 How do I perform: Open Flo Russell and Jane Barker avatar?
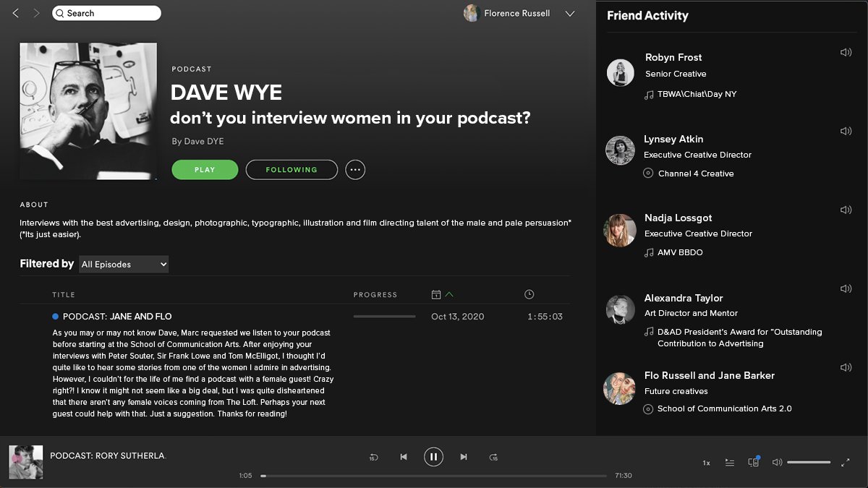[620, 388]
